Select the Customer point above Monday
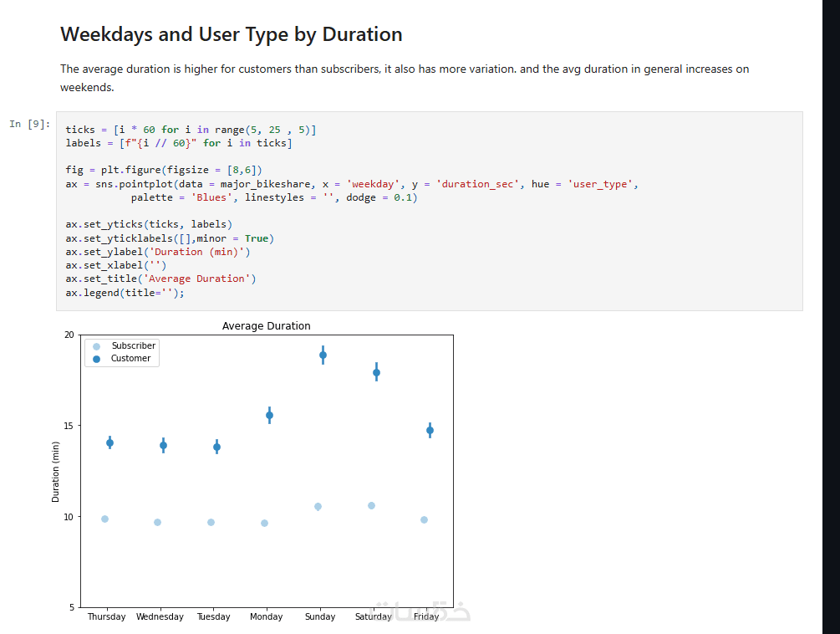The height and width of the screenshot is (634, 840). tap(269, 415)
